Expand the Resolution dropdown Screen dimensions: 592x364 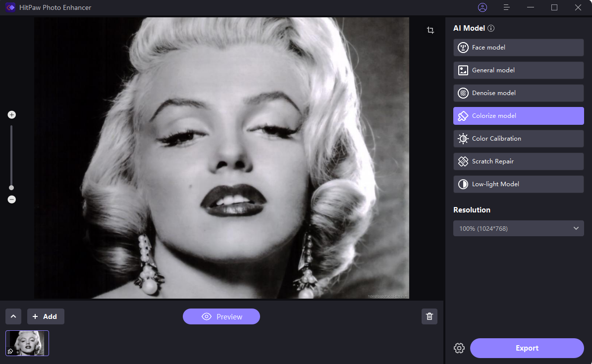pos(518,228)
